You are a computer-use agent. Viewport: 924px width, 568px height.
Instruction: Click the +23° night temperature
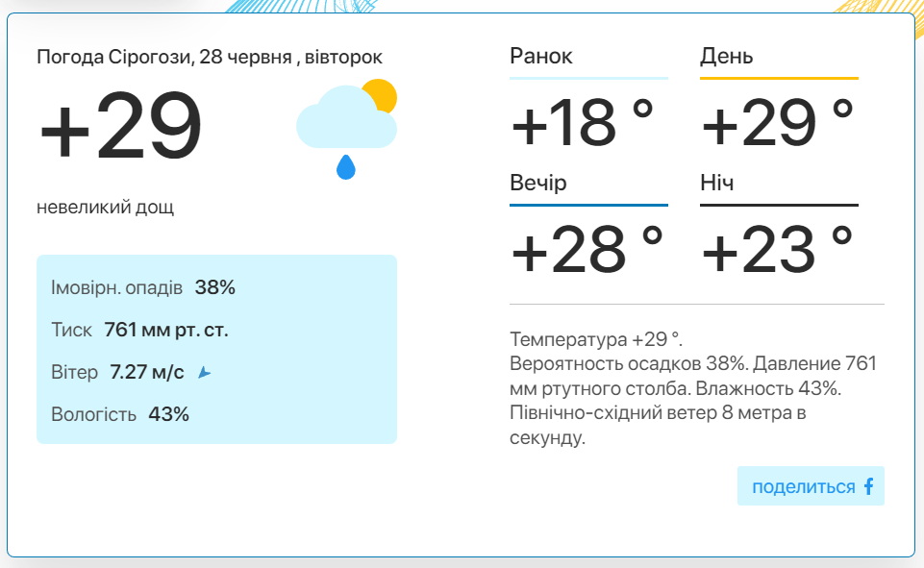[777, 250]
